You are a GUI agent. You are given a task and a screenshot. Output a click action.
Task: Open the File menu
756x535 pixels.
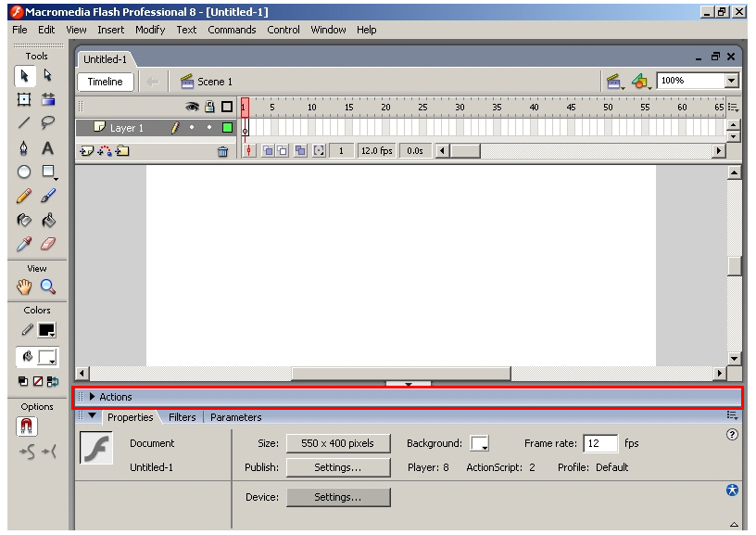point(19,30)
